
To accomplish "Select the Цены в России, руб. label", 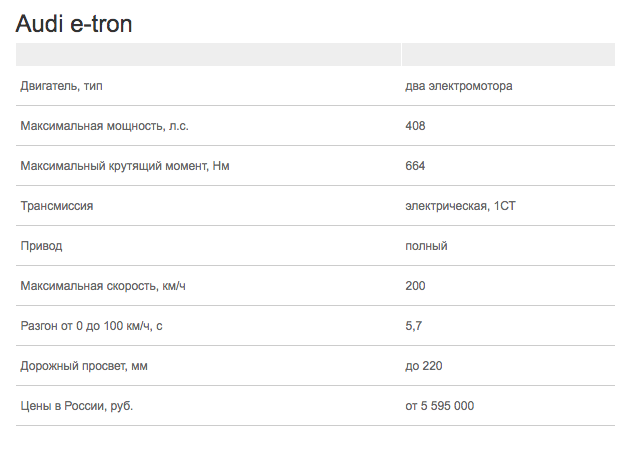I will tap(77, 406).
